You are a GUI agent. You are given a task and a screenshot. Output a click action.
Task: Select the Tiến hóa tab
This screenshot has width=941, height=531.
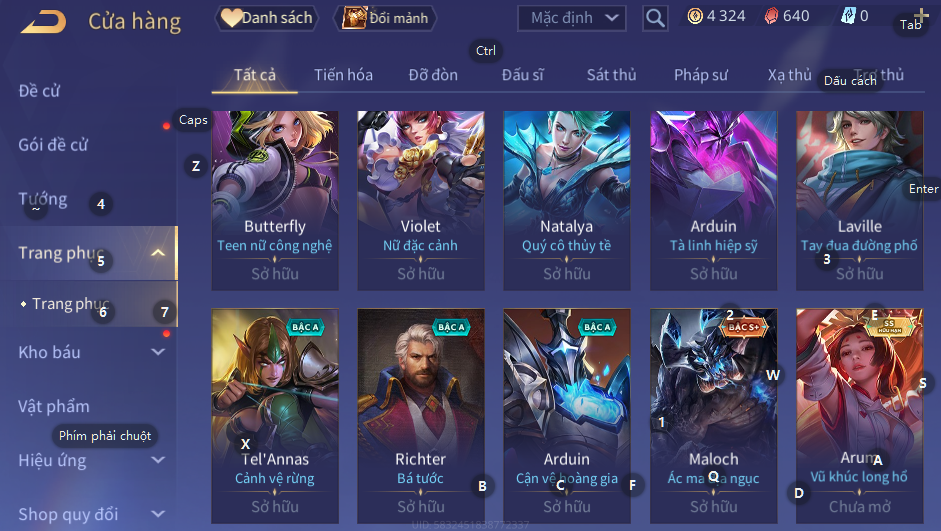click(x=343, y=75)
